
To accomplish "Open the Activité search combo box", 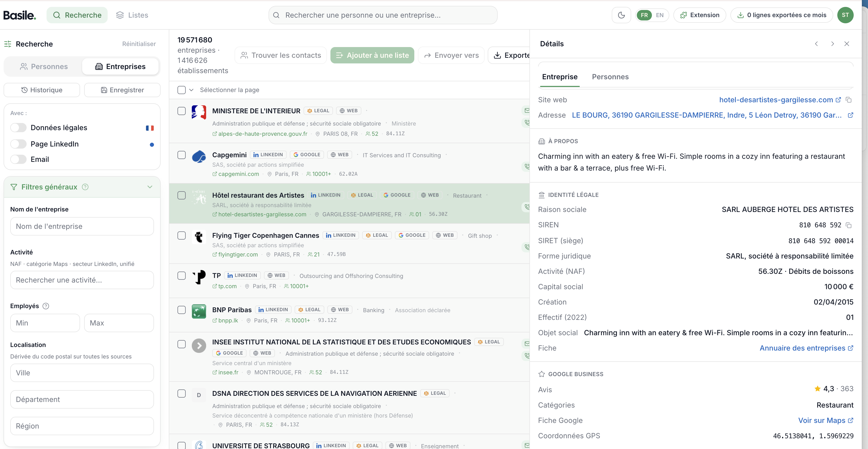I will pos(82,280).
